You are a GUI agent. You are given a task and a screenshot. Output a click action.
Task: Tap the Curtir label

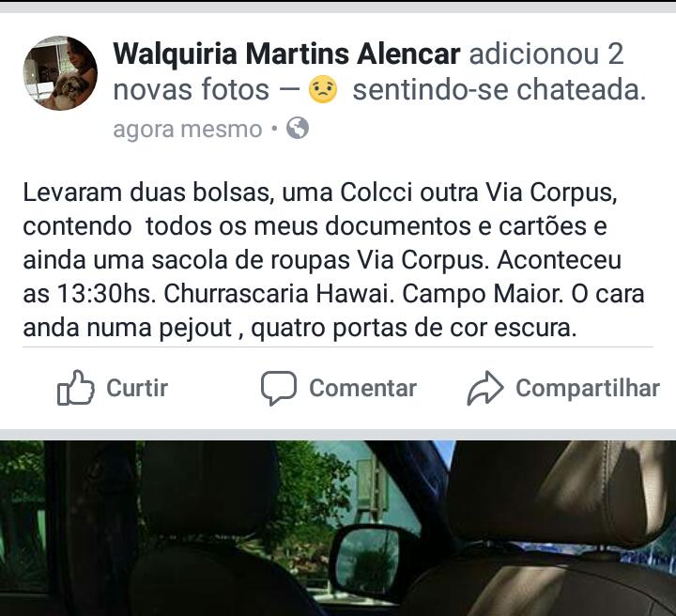[x=137, y=388]
